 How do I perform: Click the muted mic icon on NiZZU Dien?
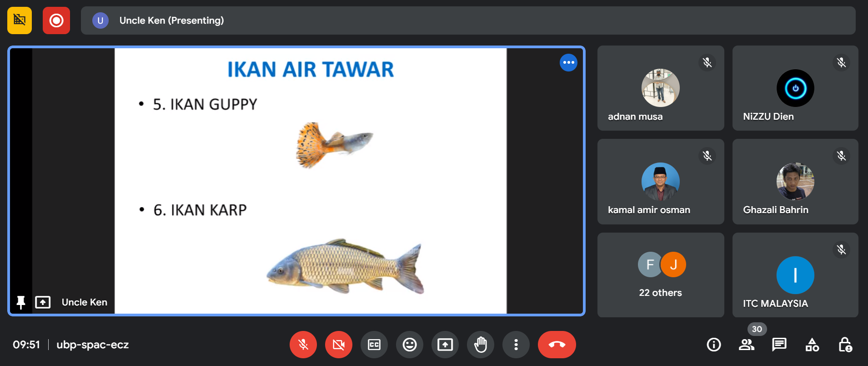[x=842, y=62]
